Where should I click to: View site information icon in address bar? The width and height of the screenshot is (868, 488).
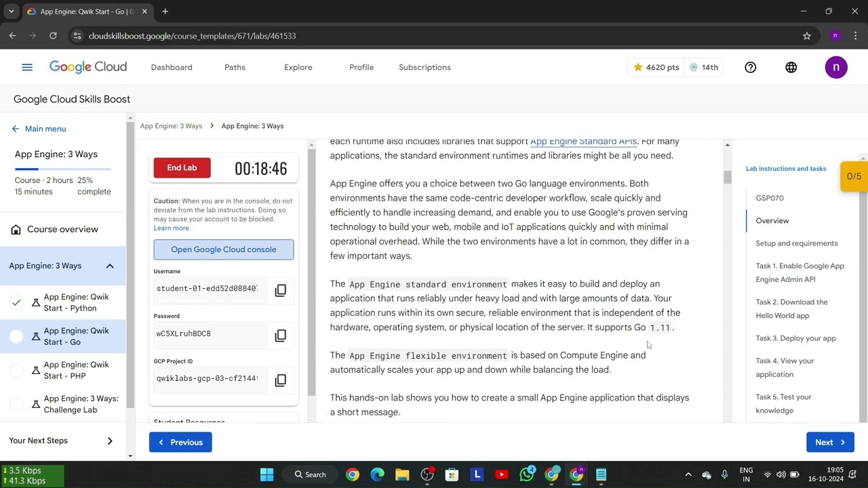tap(77, 36)
